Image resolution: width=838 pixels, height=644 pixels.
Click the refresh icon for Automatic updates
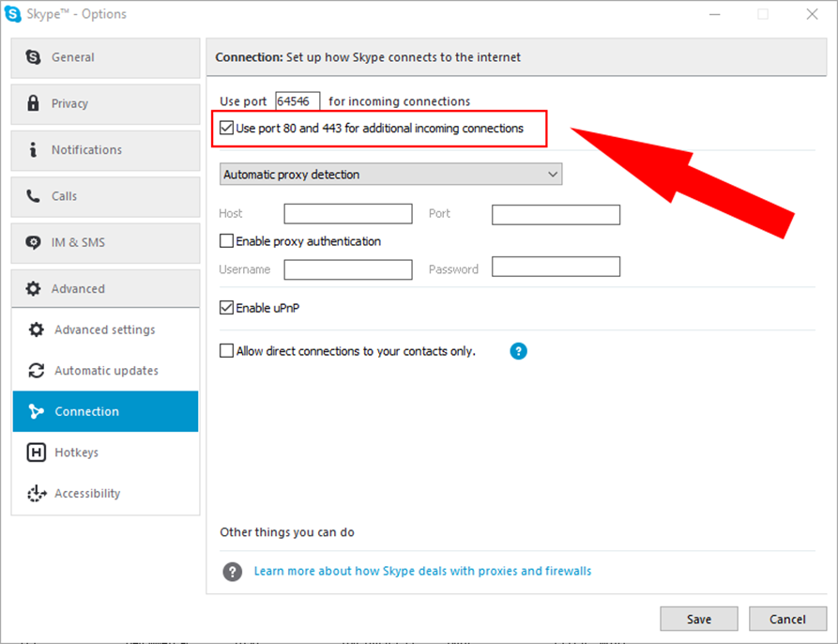[x=37, y=371]
